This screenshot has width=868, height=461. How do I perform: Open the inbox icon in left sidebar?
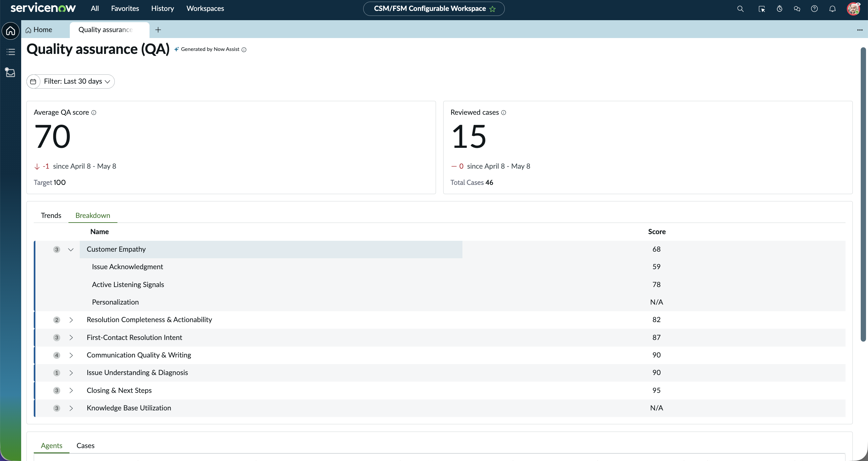(11, 72)
